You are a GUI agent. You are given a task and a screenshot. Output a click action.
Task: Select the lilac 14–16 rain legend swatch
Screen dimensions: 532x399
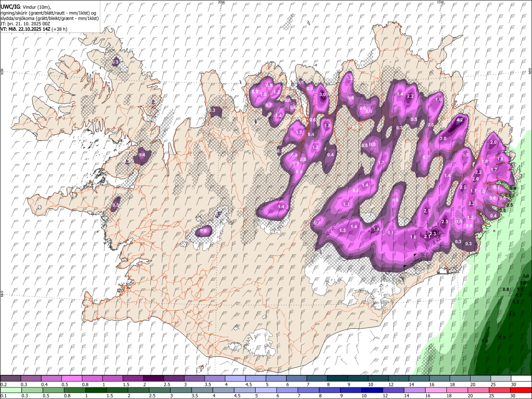[414, 390]
